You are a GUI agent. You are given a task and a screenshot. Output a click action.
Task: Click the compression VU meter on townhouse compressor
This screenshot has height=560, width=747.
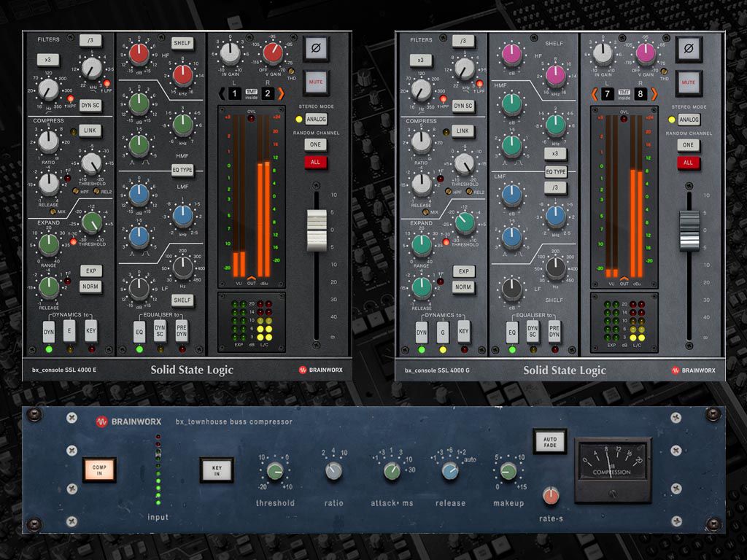pyautogui.click(x=612, y=470)
